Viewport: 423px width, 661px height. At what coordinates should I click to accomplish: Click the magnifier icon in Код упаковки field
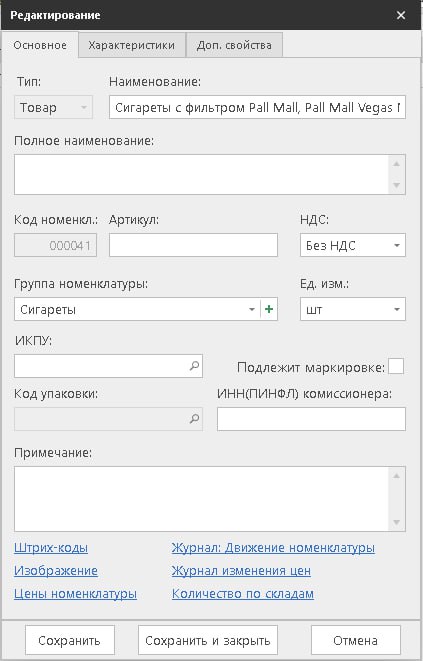[194, 419]
